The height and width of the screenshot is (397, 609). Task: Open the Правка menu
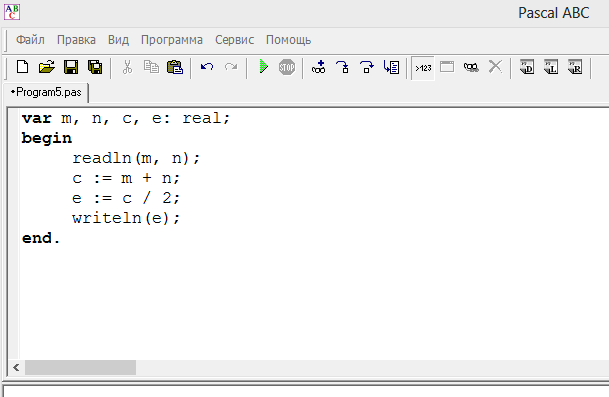76,40
